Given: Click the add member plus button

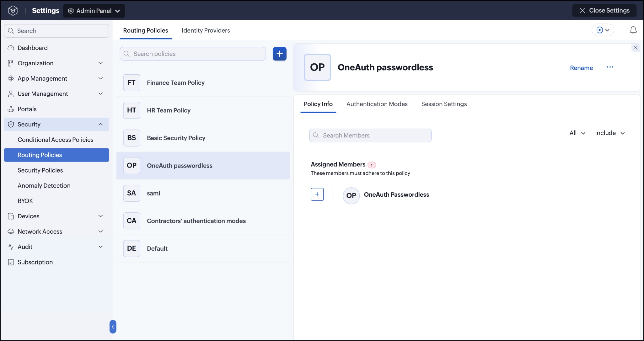Looking at the screenshot, I should [317, 194].
